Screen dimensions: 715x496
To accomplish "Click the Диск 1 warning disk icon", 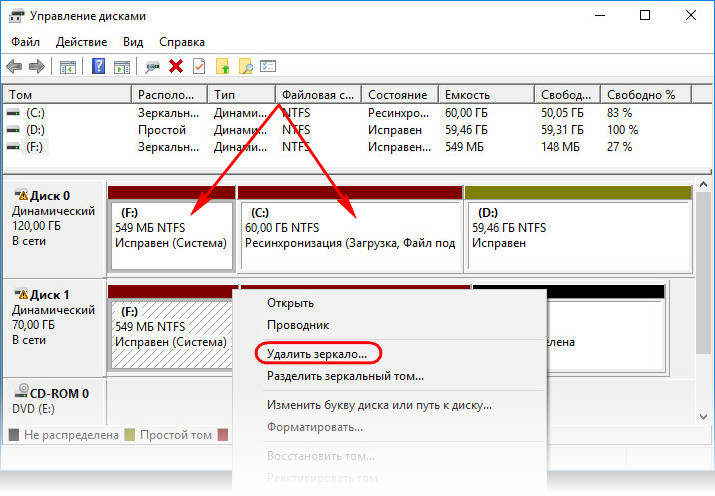I will 21,294.
